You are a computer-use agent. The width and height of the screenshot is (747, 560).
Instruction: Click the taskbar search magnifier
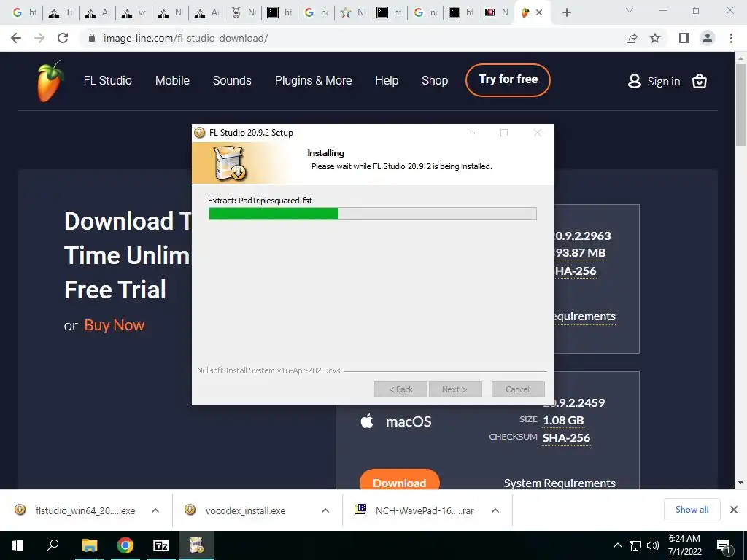(x=53, y=545)
